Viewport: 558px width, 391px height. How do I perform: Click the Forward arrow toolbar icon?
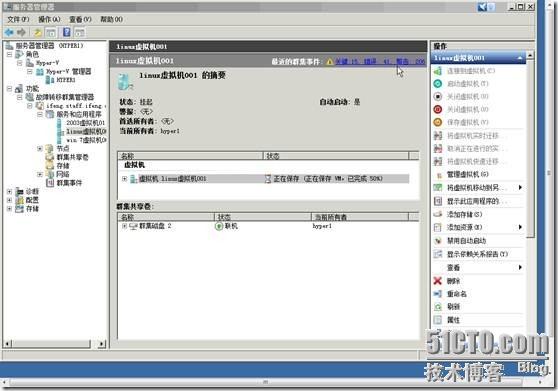[22, 33]
